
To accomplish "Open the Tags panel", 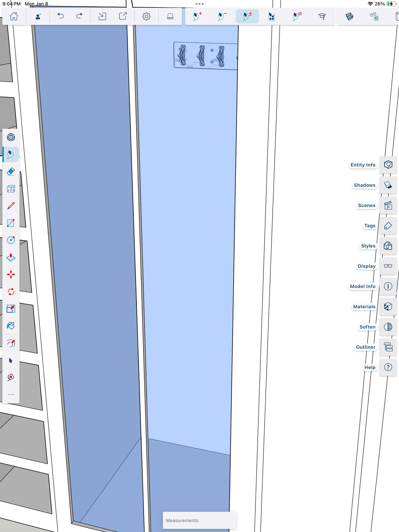I will 388,226.
